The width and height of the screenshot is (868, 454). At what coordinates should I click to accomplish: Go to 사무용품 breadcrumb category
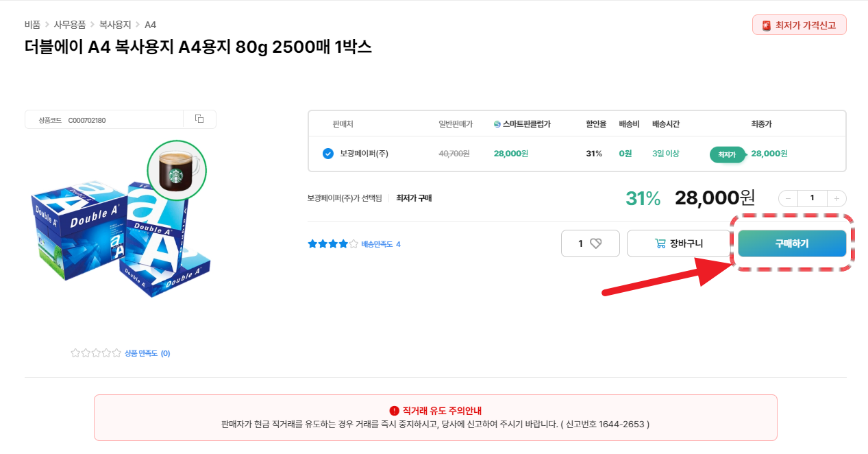point(70,25)
